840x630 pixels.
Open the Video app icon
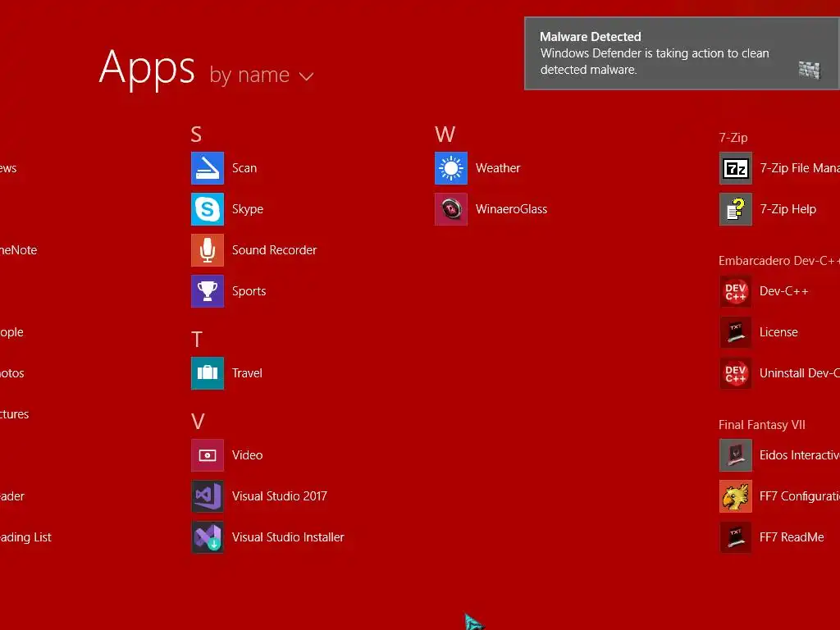[x=208, y=455]
